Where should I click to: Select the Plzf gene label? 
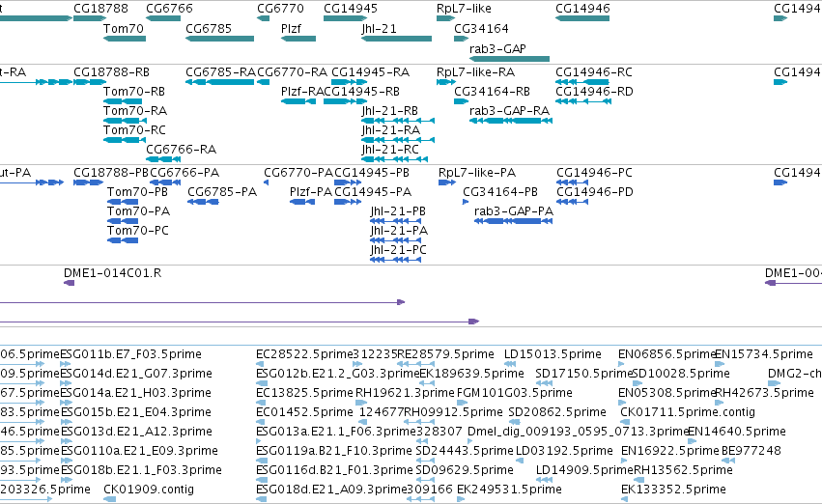click(x=291, y=28)
